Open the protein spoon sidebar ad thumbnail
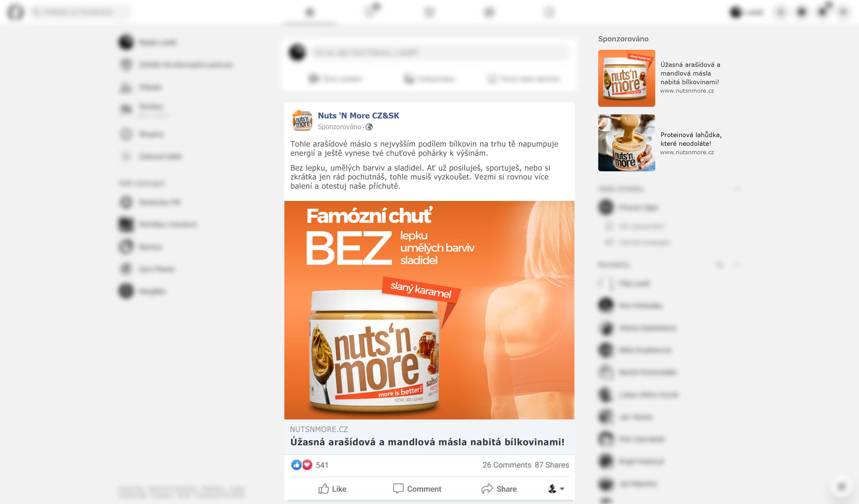The image size is (859, 504). (x=627, y=143)
